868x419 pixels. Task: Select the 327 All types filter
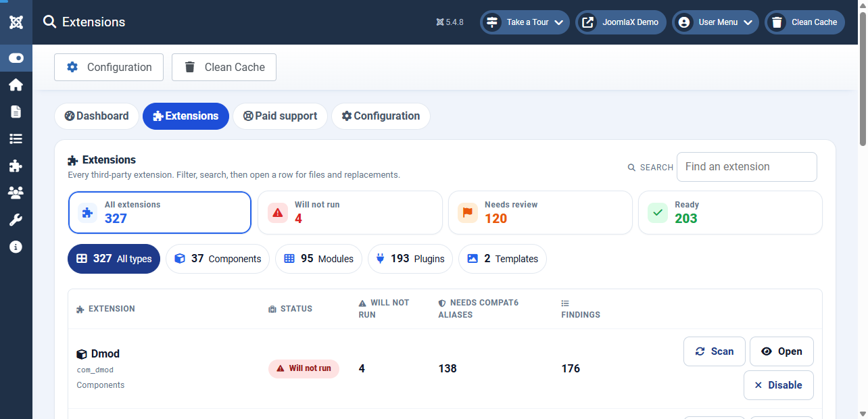point(114,259)
